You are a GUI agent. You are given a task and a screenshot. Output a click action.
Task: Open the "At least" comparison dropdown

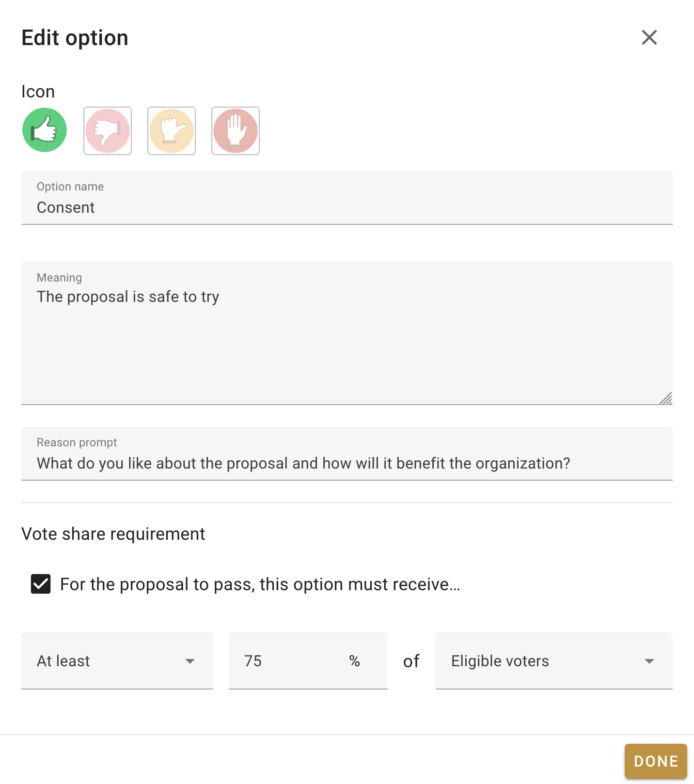(x=117, y=660)
